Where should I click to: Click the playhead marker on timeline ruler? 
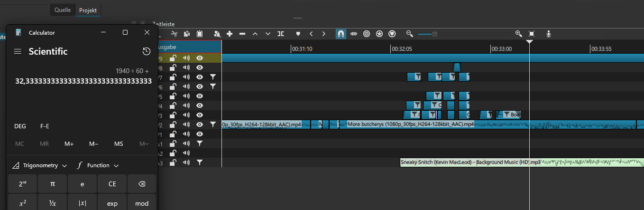[530, 43]
